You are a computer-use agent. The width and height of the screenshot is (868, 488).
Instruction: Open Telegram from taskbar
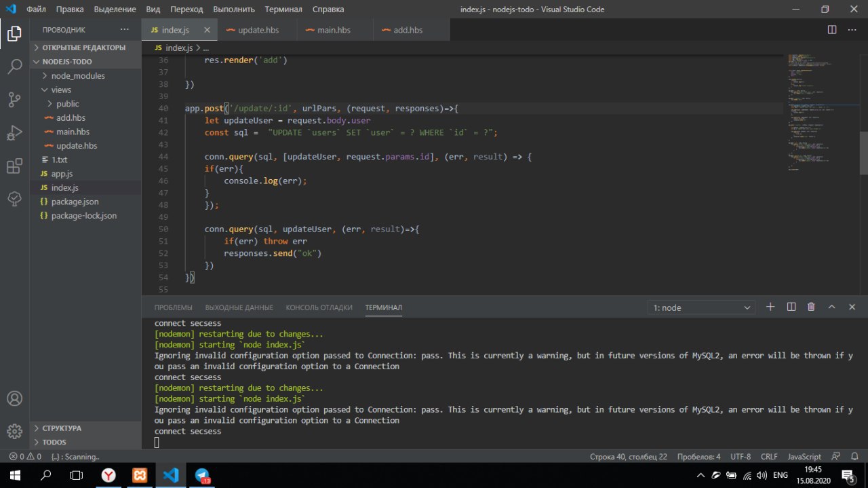[203, 475]
